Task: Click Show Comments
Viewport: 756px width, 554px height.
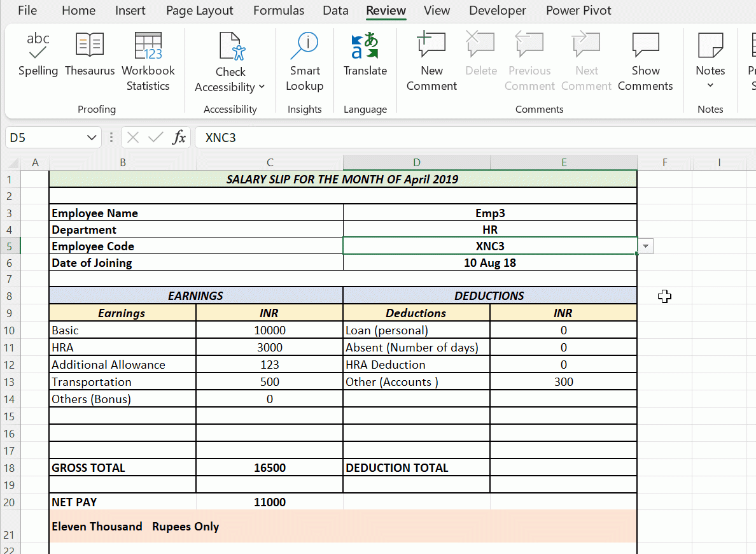Action: point(645,61)
